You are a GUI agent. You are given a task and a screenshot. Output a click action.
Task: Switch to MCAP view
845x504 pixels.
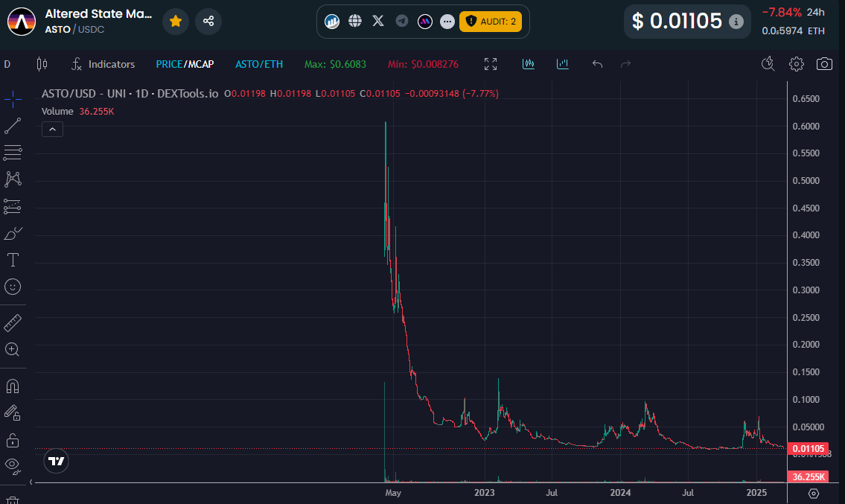tap(201, 64)
